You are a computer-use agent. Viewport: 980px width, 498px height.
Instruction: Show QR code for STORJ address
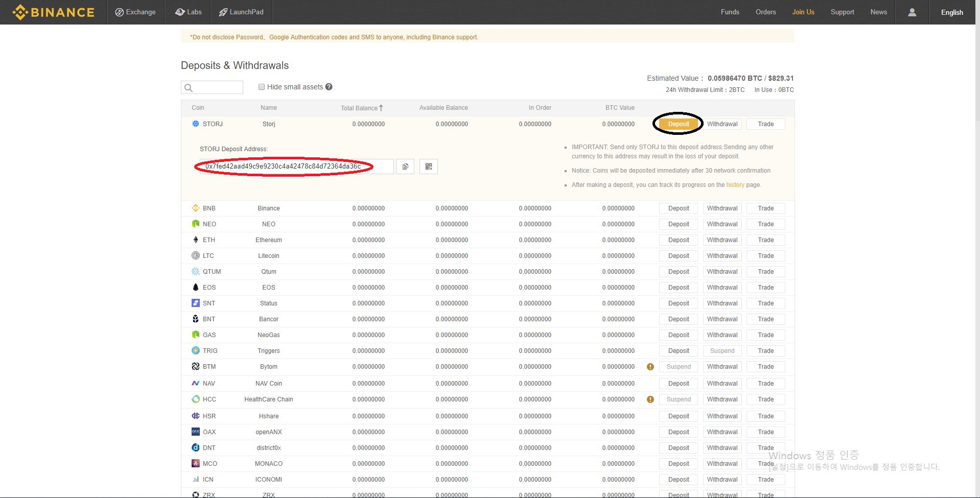coord(429,167)
